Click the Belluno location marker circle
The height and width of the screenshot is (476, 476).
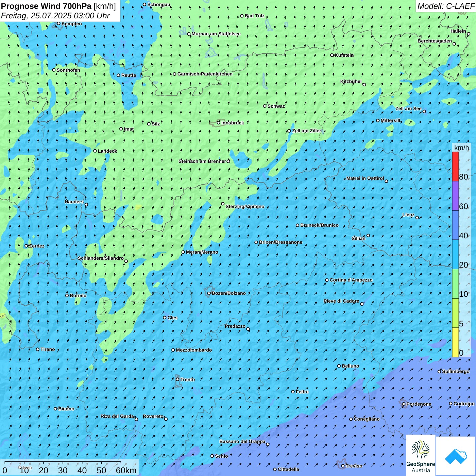[339, 366]
